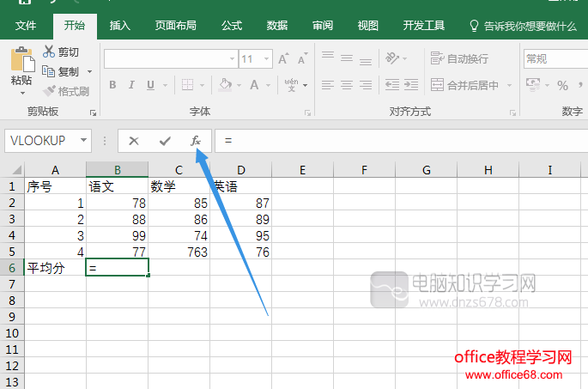The image size is (588, 389).
Task: Open borders dropdown arrow
Action: pos(202,86)
